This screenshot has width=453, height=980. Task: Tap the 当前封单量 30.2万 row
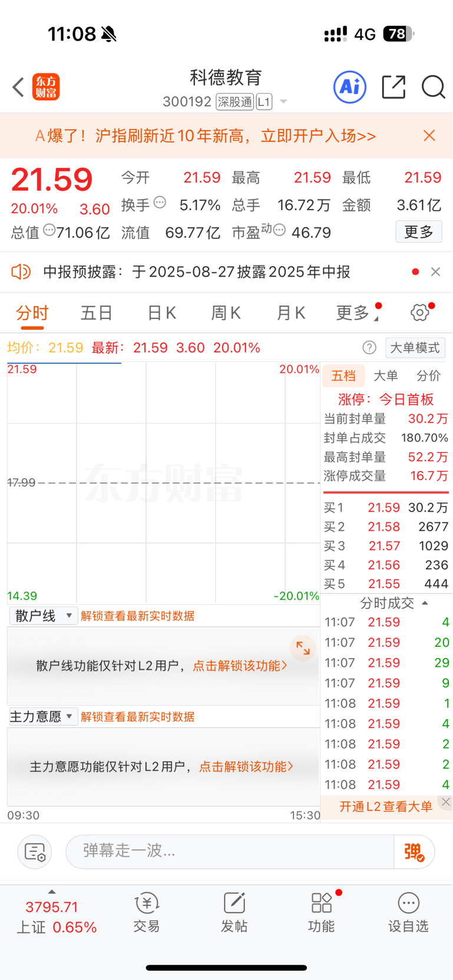tap(386, 418)
